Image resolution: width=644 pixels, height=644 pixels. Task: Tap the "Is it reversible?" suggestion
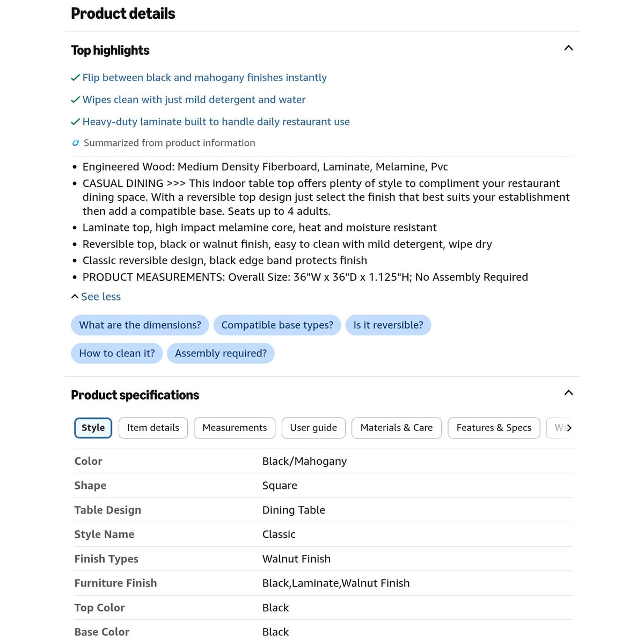(x=388, y=325)
